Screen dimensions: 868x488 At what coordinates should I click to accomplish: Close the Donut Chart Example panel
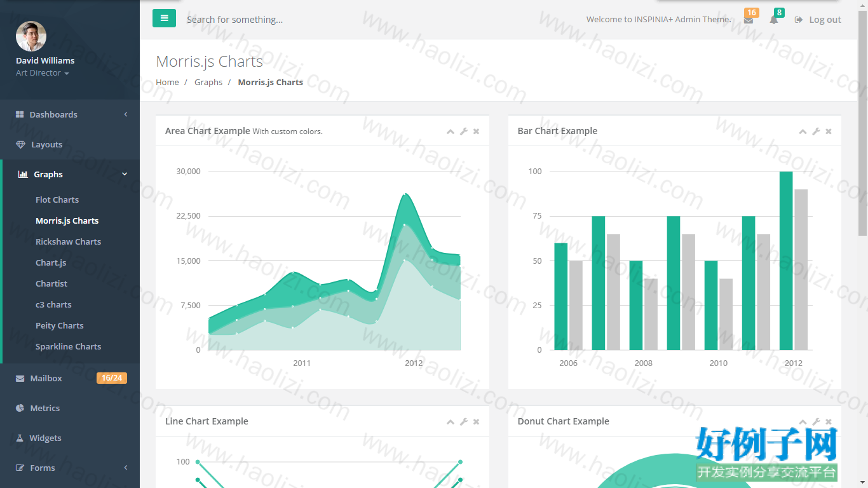[x=829, y=422]
